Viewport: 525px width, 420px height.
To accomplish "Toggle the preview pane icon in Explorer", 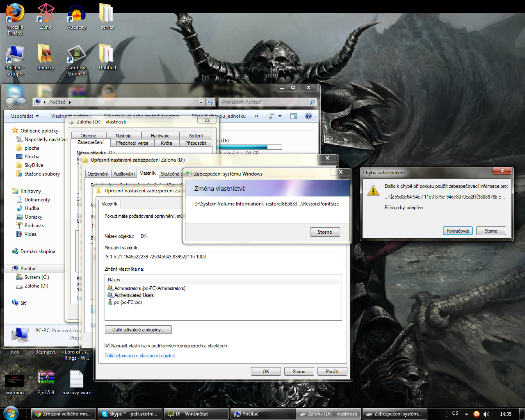I will [x=294, y=116].
